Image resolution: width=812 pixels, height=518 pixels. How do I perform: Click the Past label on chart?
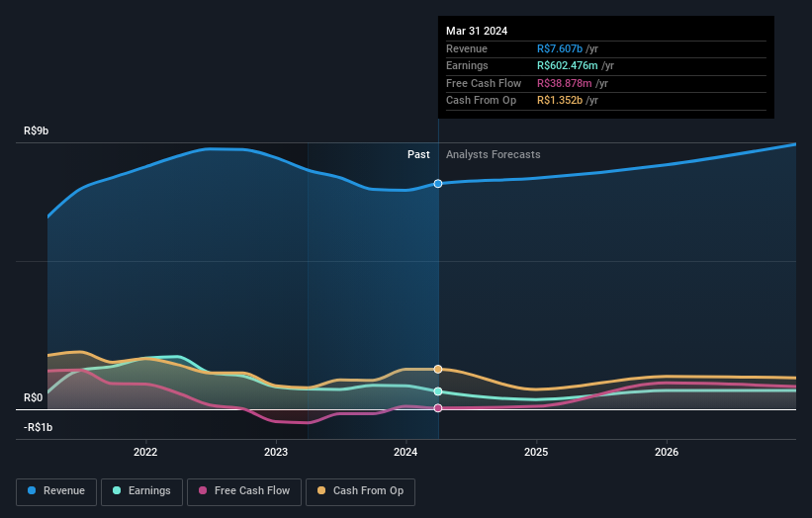point(418,154)
